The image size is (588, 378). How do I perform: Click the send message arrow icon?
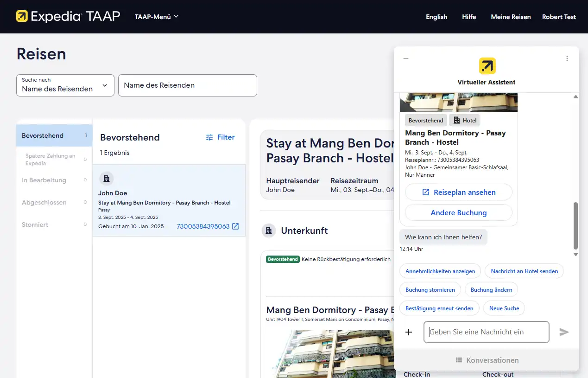(x=564, y=332)
